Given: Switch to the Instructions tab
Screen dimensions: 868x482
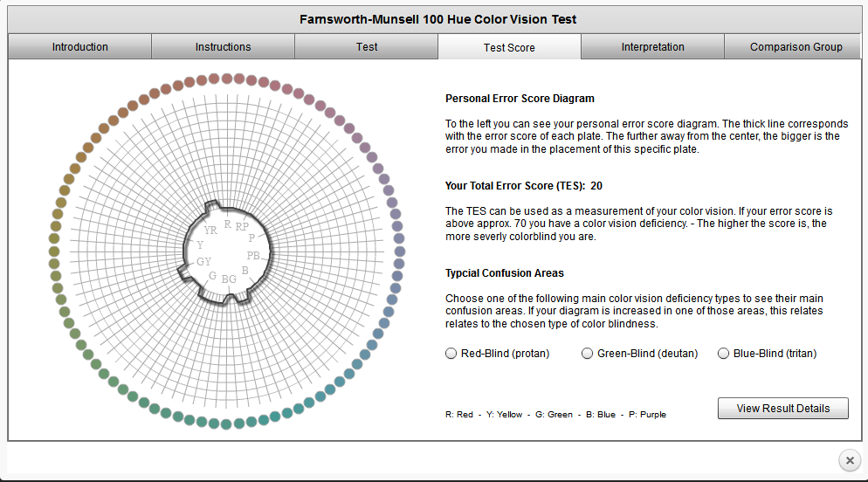Looking at the screenshot, I should coord(223,47).
